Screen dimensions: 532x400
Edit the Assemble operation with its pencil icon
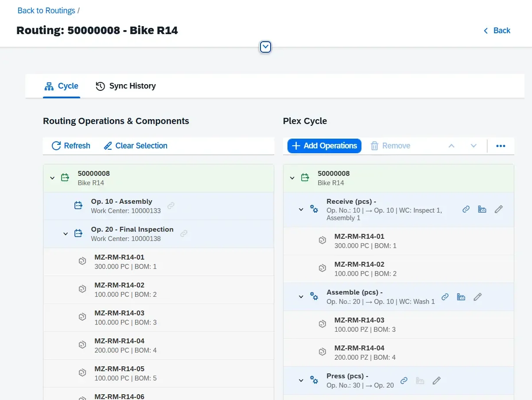tap(478, 296)
